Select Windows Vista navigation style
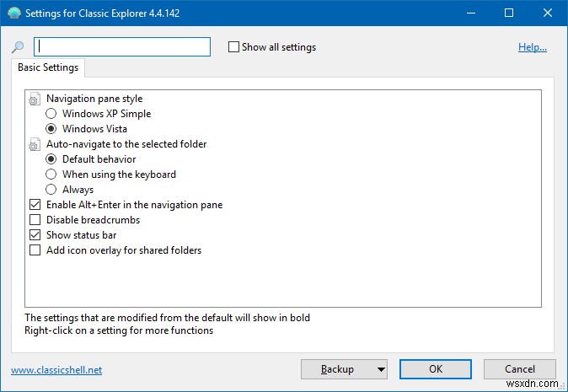Screen dimensions: 568x392 pyautogui.click(x=51, y=129)
